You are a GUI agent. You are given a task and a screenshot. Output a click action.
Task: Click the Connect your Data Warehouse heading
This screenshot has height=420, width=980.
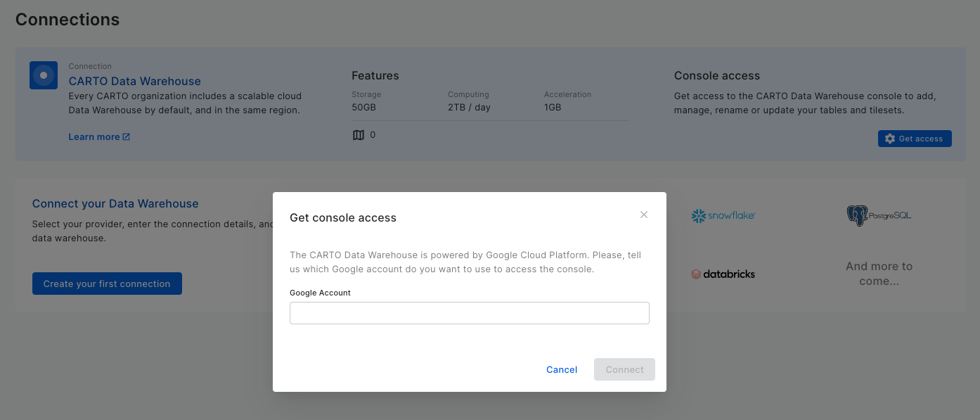115,203
